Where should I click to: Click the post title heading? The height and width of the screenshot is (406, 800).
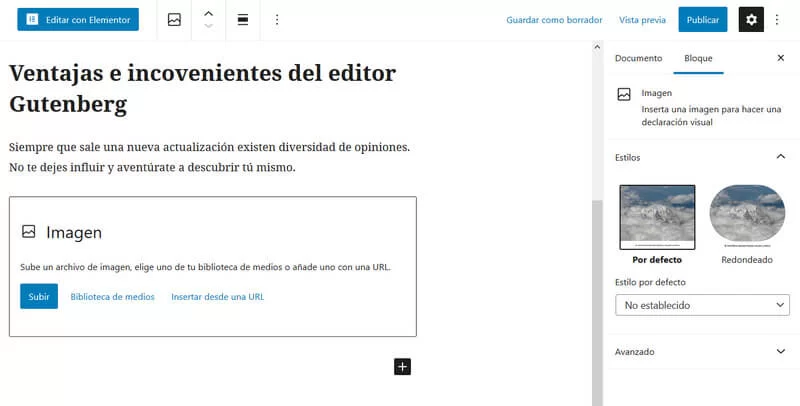pyautogui.click(x=203, y=89)
